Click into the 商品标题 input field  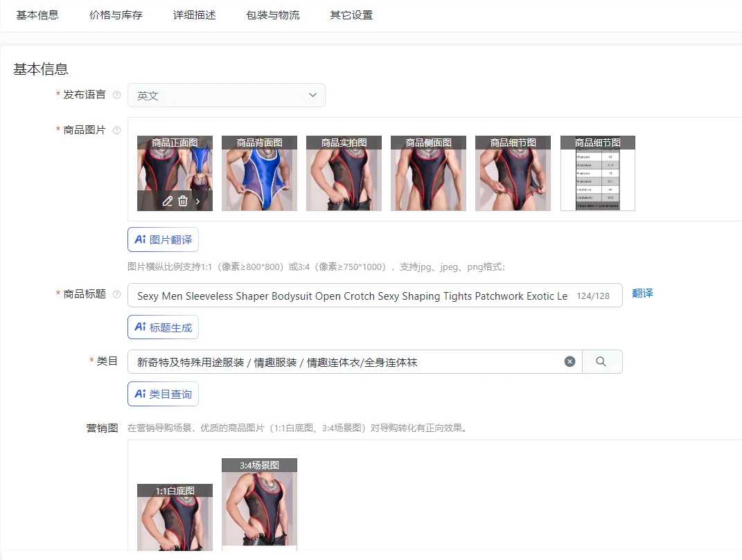[x=375, y=296]
